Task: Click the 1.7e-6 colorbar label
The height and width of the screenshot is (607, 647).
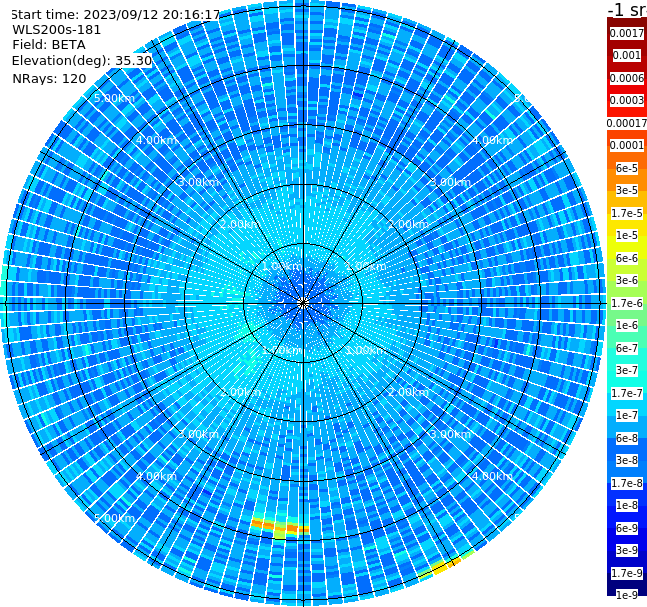Action: 627,303
